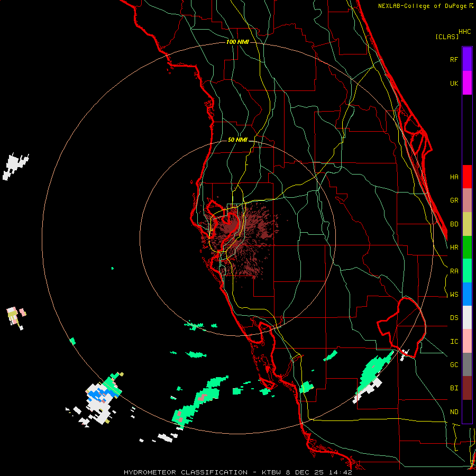Click the KTBW radar site identifier

point(271,472)
